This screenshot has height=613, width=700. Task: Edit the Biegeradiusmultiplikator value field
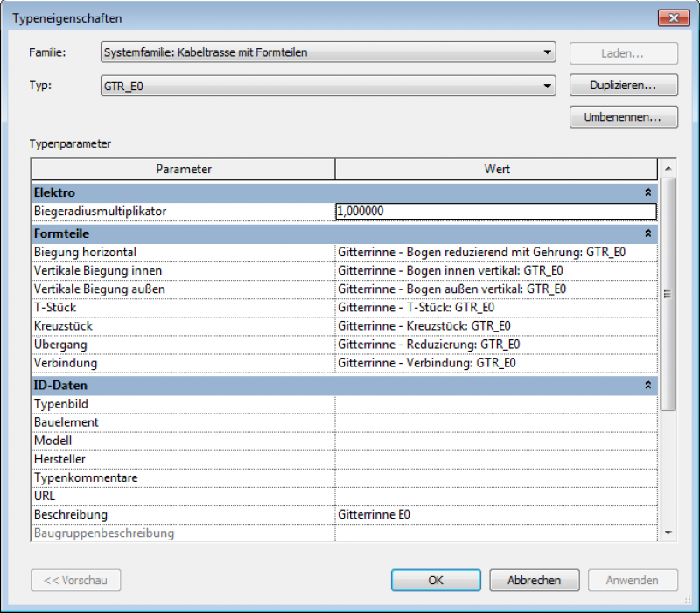(x=495, y=212)
